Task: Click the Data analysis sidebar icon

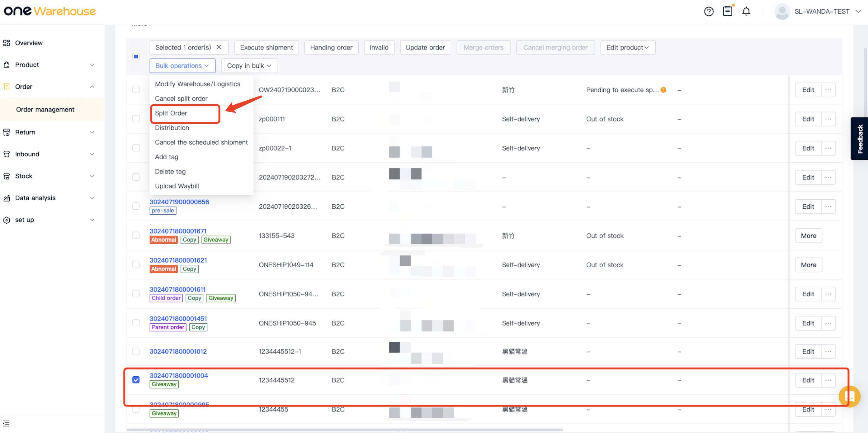Action: 7,198
